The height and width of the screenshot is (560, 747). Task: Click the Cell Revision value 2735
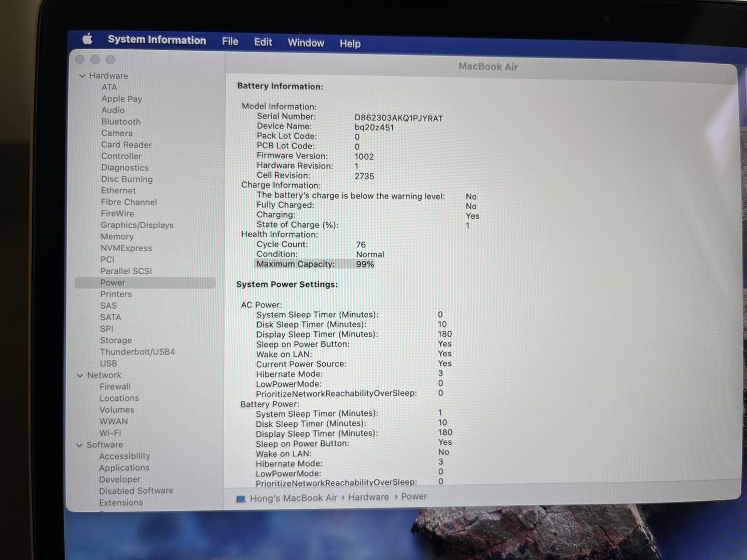click(364, 176)
